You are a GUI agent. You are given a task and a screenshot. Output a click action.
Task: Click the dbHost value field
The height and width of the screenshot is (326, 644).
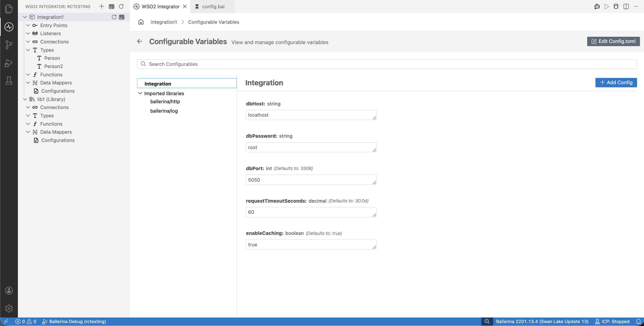[311, 115]
